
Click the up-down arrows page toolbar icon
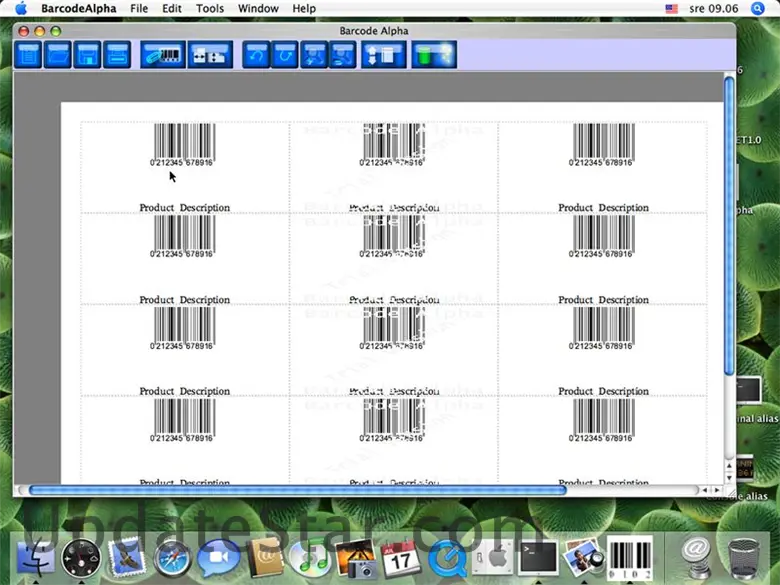[384, 54]
